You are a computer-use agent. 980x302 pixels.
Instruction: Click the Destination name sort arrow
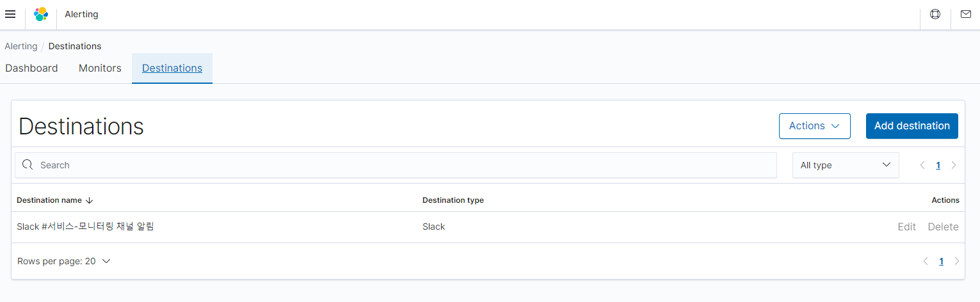(90, 200)
